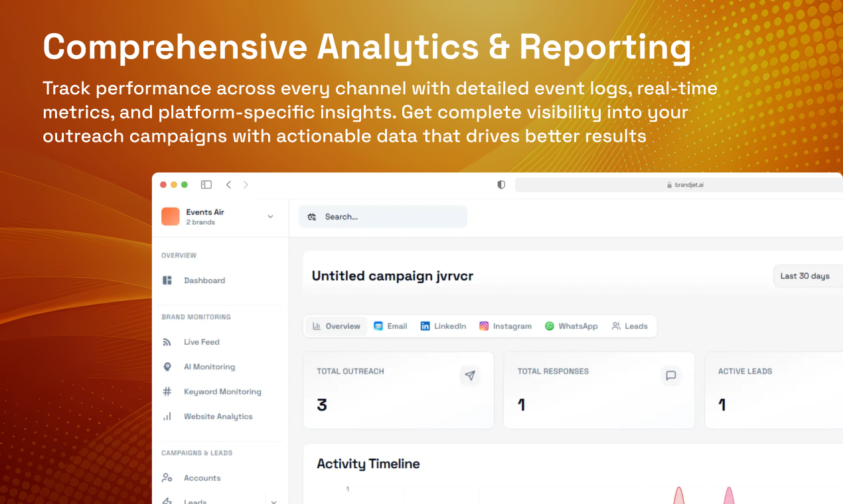Expand the Events Air brand switcher
This screenshot has height=504, width=843.
coord(270,216)
